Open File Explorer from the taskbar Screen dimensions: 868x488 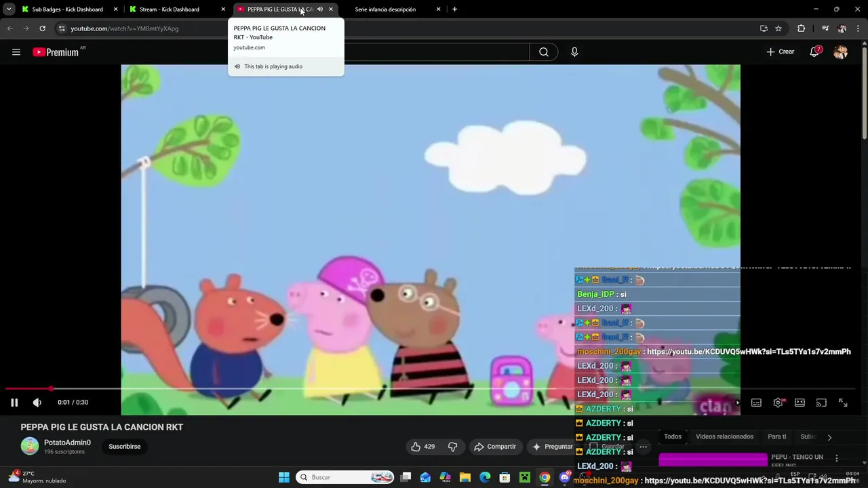[465, 477]
